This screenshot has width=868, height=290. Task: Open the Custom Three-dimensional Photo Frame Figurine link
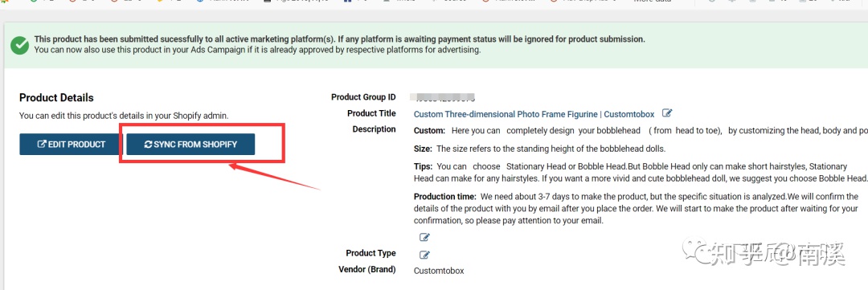[x=534, y=114]
